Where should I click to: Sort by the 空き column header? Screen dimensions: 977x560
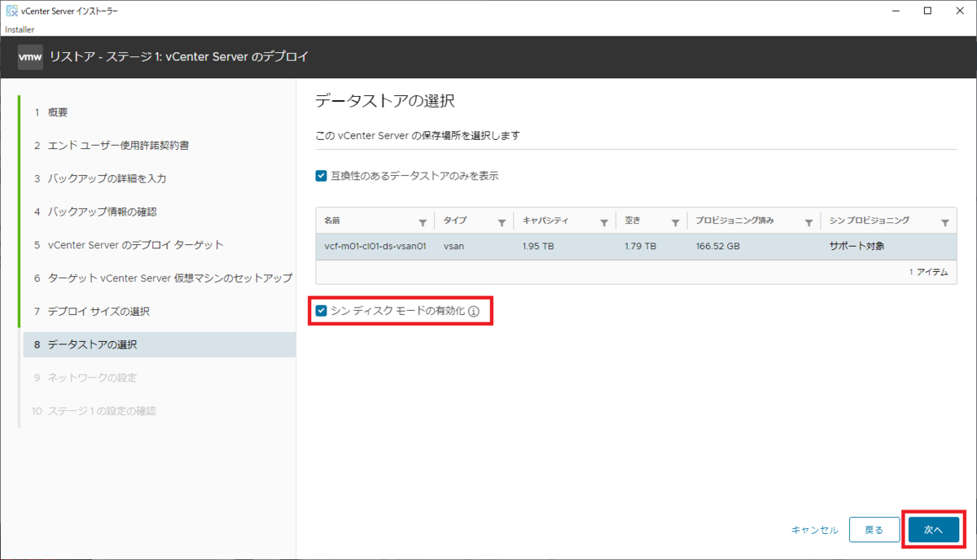pos(633,221)
